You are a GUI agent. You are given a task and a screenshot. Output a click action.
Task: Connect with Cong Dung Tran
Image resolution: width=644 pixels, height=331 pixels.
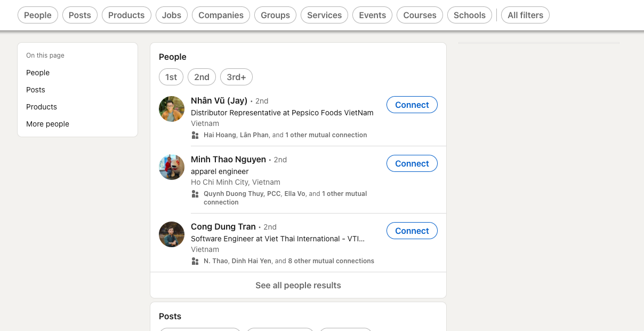coord(412,231)
